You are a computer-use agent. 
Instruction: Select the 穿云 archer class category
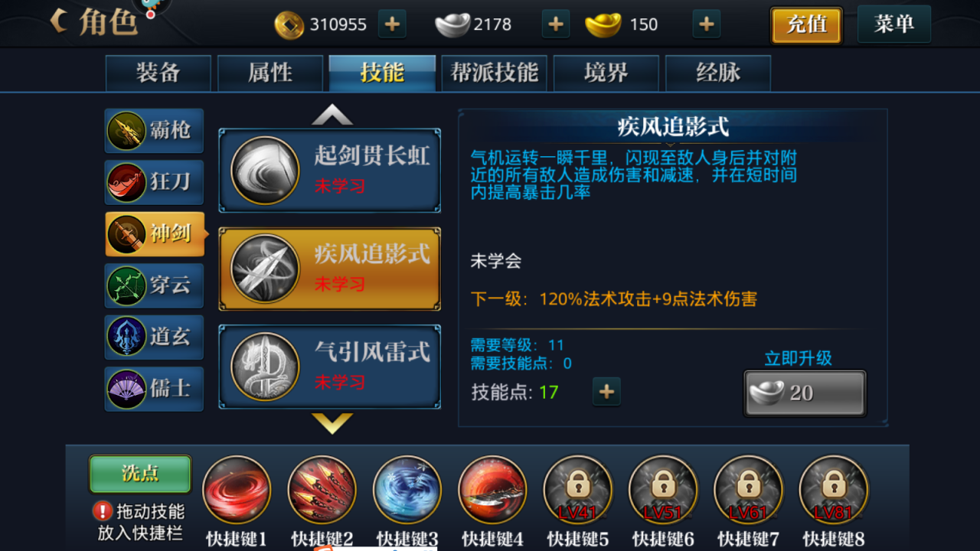click(154, 285)
